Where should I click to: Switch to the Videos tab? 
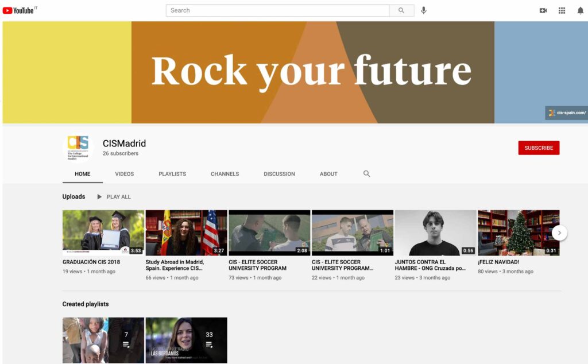pyautogui.click(x=125, y=174)
